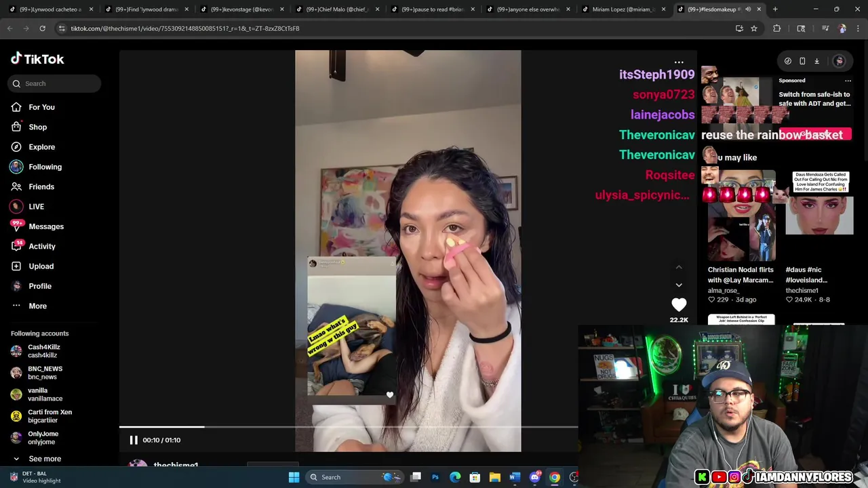Go to the next video arrow

pyautogui.click(x=679, y=285)
